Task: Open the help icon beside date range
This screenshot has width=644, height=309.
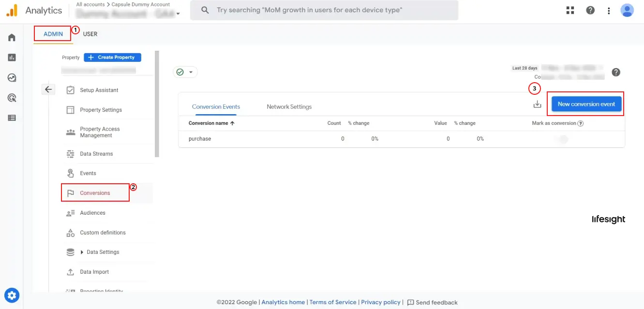Action: pyautogui.click(x=616, y=72)
